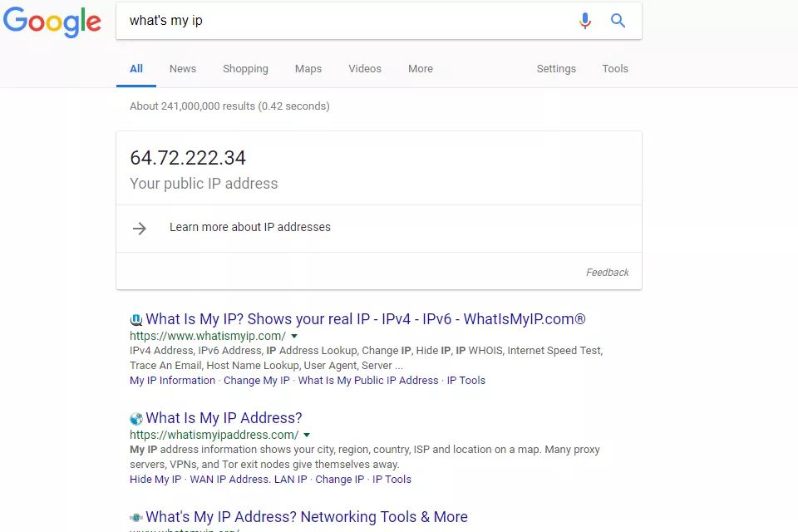Open the Maps results tab
798x532 pixels.
click(308, 69)
